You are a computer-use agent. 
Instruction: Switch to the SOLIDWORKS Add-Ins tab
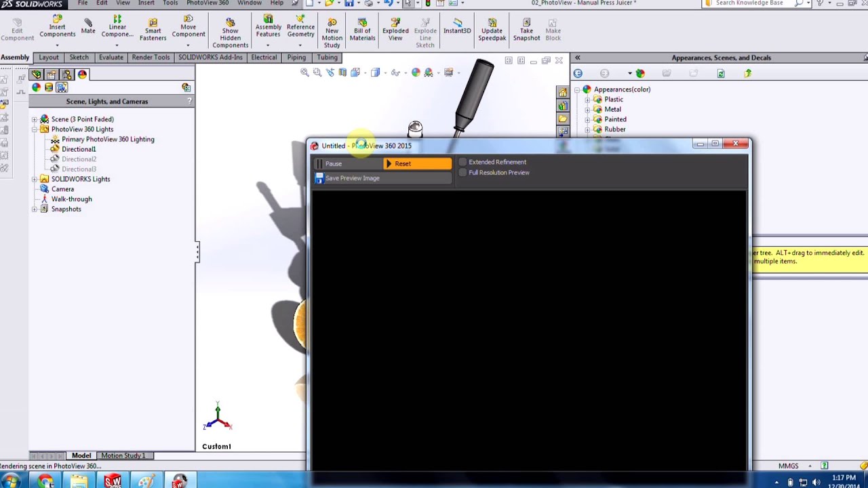[x=210, y=58]
